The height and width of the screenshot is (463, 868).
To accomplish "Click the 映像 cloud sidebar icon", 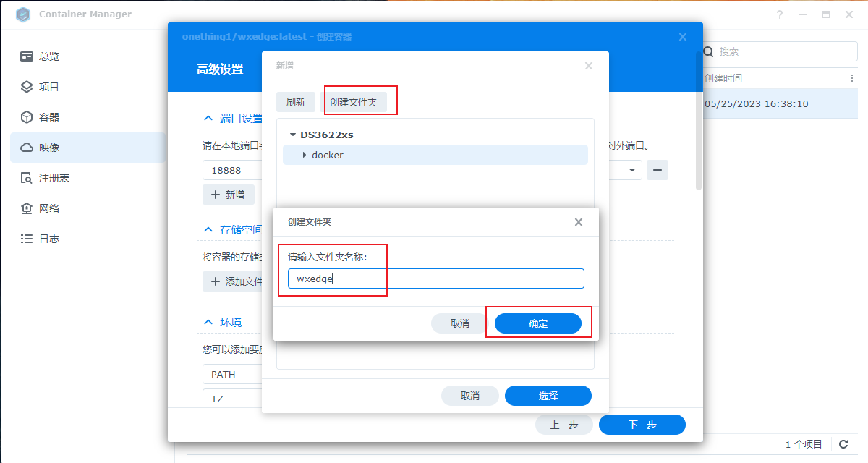I will pyautogui.click(x=27, y=148).
